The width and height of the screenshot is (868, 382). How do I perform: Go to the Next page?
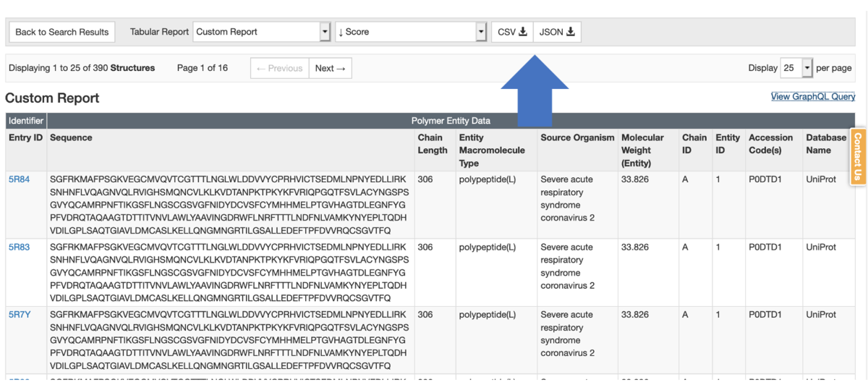(331, 68)
